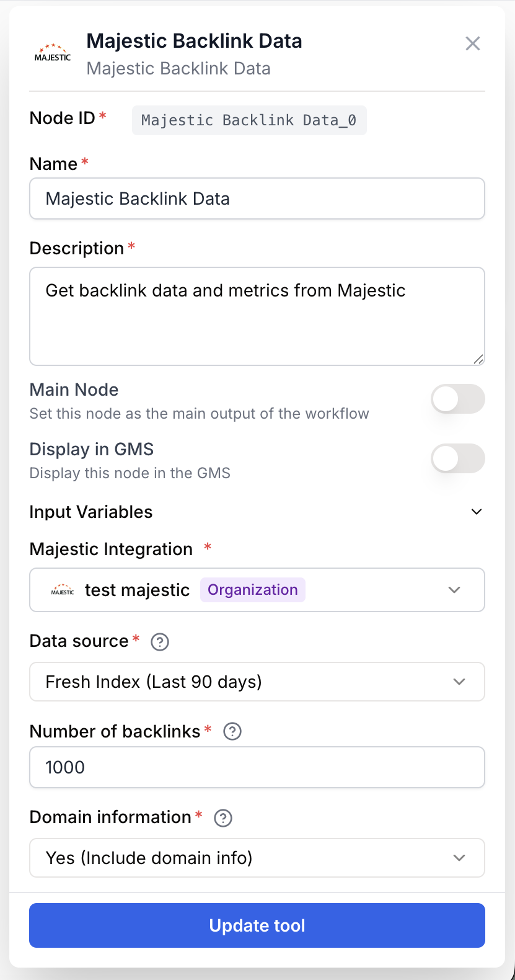Open the Domain information dropdown
The height and width of the screenshot is (980, 515).
257,858
